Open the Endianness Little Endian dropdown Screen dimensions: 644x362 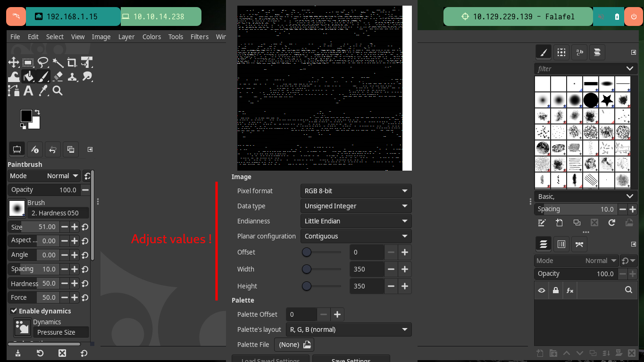356,221
